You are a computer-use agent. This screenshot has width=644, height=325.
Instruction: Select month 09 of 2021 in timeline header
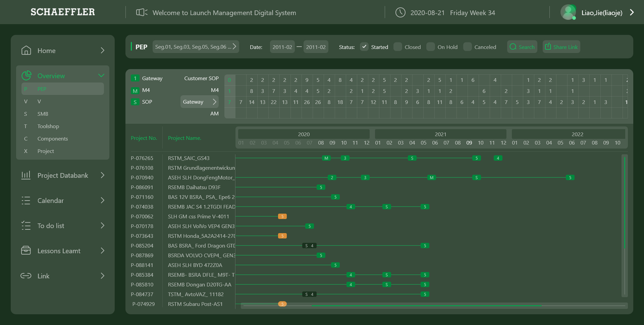pyautogui.click(x=469, y=143)
